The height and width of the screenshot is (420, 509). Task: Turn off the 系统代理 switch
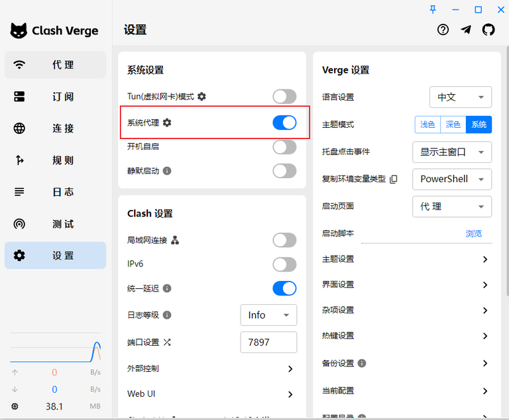pos(284,123)
